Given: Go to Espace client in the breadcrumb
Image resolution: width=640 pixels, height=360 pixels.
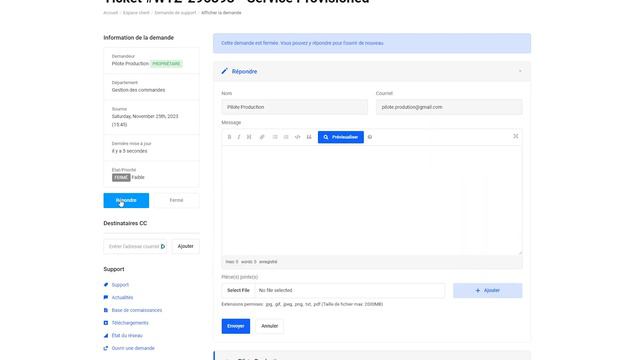Looking at the screenshot, I should pyautogui.click(x=136, y=13).
